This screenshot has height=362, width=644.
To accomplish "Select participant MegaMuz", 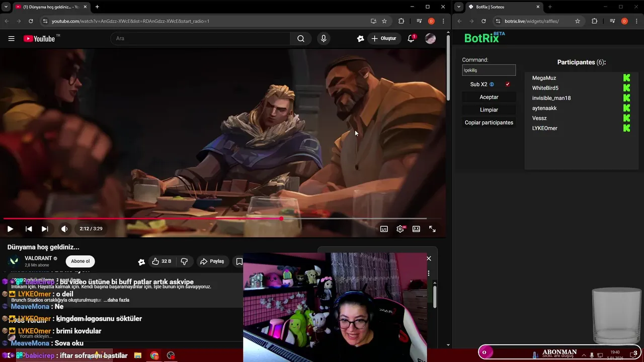I will tap(544, 78).
